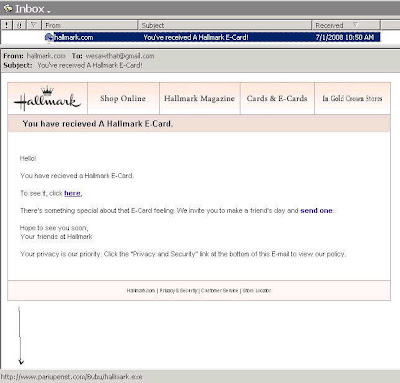Click the envelope icon of hallmark.com message
This screenshot has width=400, height=383.
[49, 38]
